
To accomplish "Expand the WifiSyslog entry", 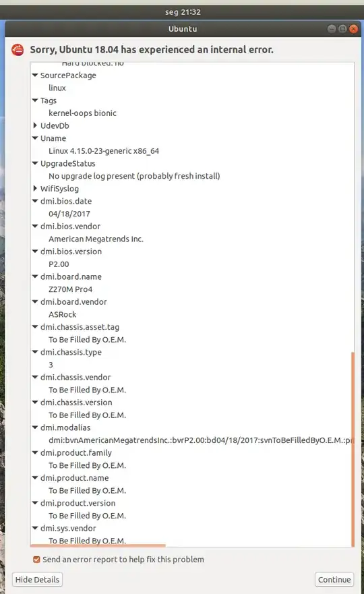I will pyautogui.click(x=35, y=188).
